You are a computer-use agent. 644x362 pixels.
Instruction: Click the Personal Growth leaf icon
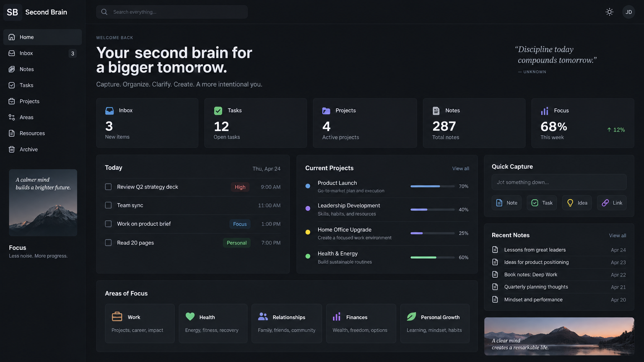(412, 317)
